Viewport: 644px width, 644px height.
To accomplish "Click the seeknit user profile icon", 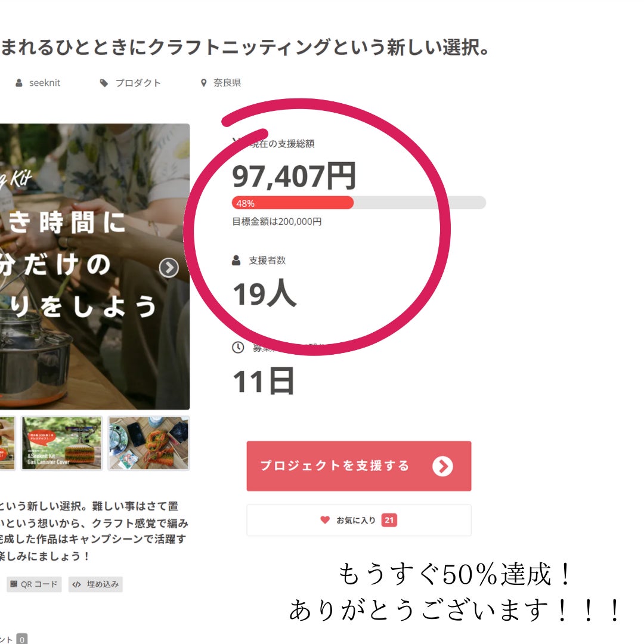I will coord(19,83).
